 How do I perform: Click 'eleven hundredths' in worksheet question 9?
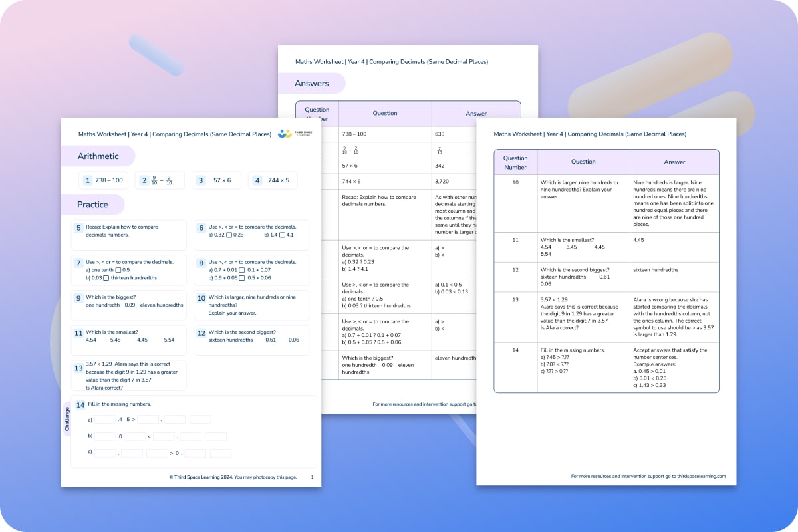(162, 305)
